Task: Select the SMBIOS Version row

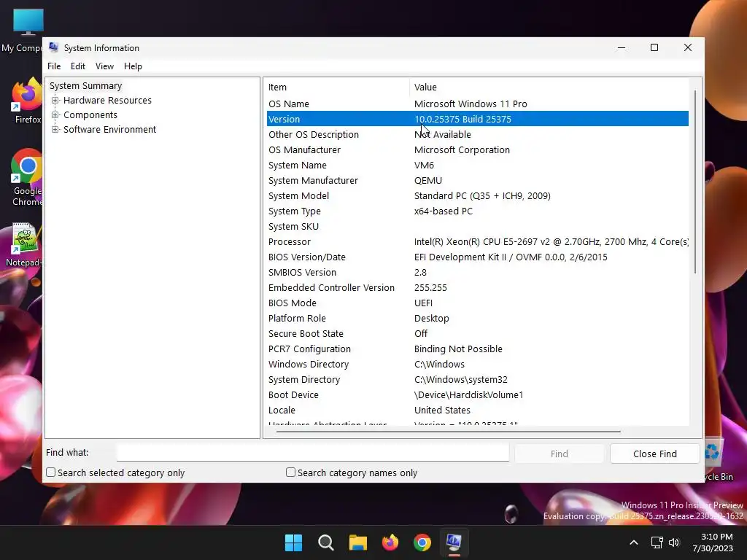Action: [477, 273]
